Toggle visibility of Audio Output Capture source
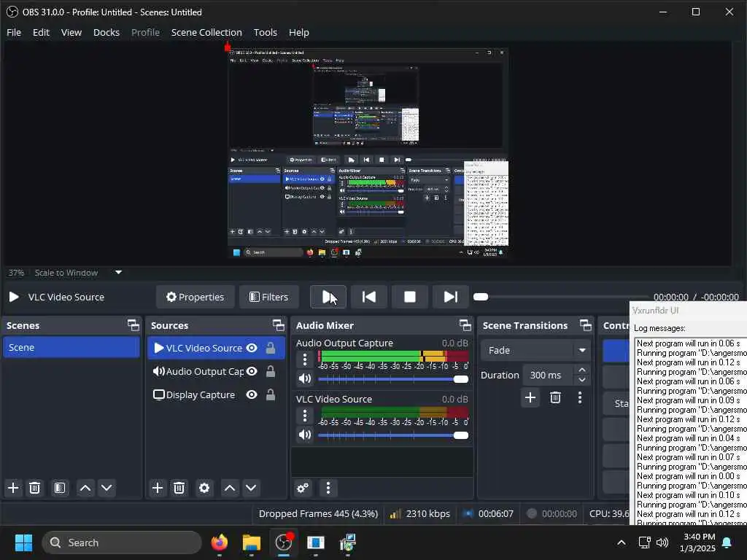The width and height of the screenshot is (747, 560). point(252,371)
